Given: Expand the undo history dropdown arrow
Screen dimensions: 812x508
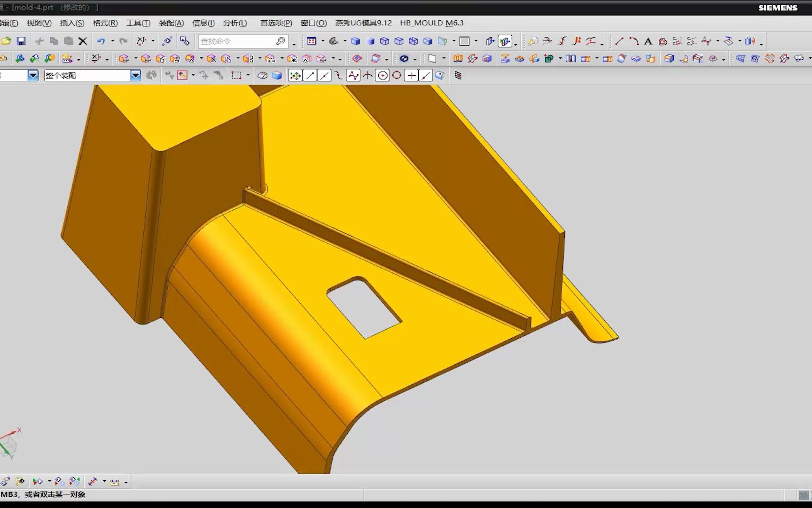Looking at the screenshot, I should pyautogui.click(x=112, y=41).
